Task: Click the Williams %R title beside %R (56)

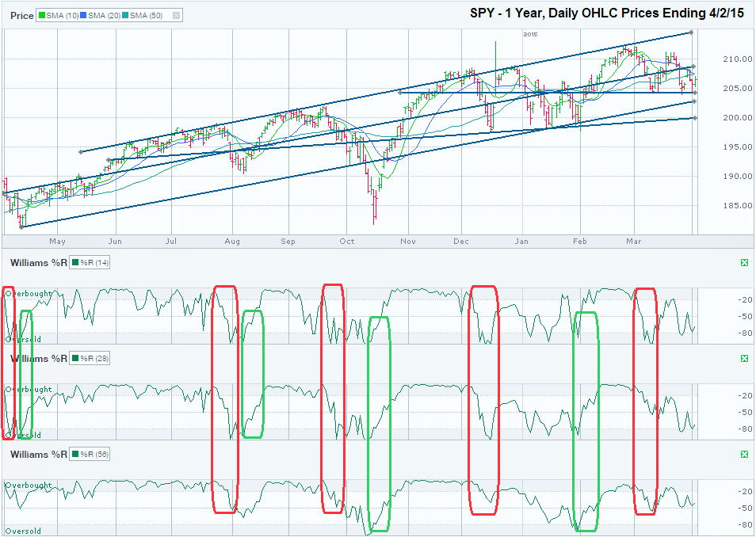Action: (39, 454)
